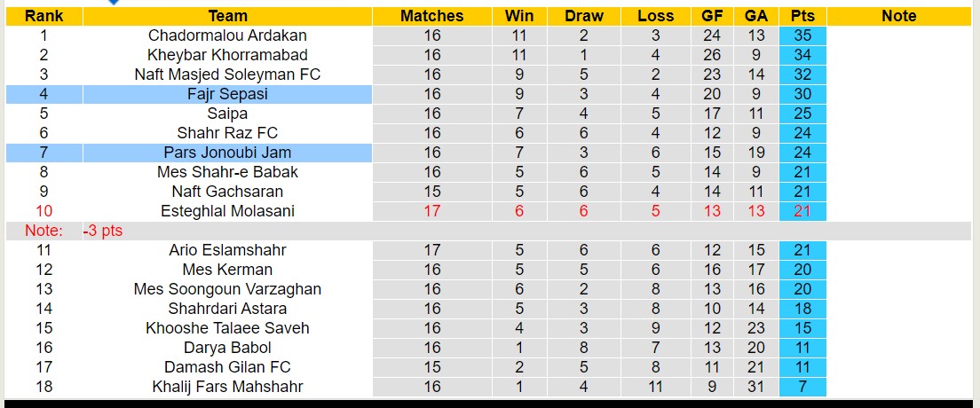Select the Khalij Fars Mahshahr team

pyautogui.click(x=227, y=387)
